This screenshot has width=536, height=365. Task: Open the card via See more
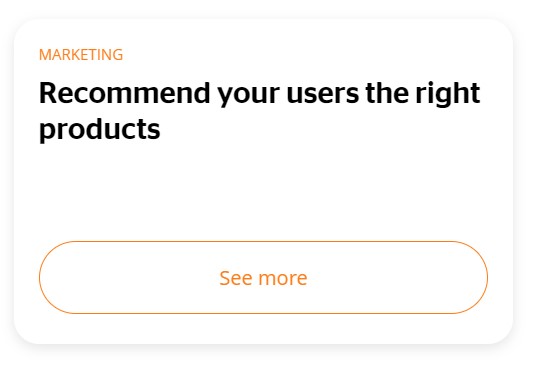(263, 278)
